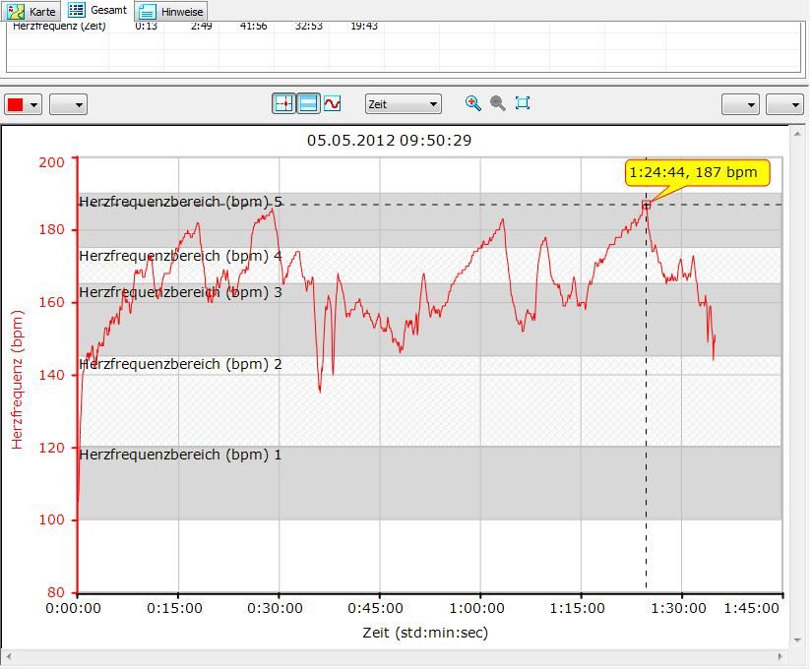Open the Hinweise tab

tap(171, 12)
